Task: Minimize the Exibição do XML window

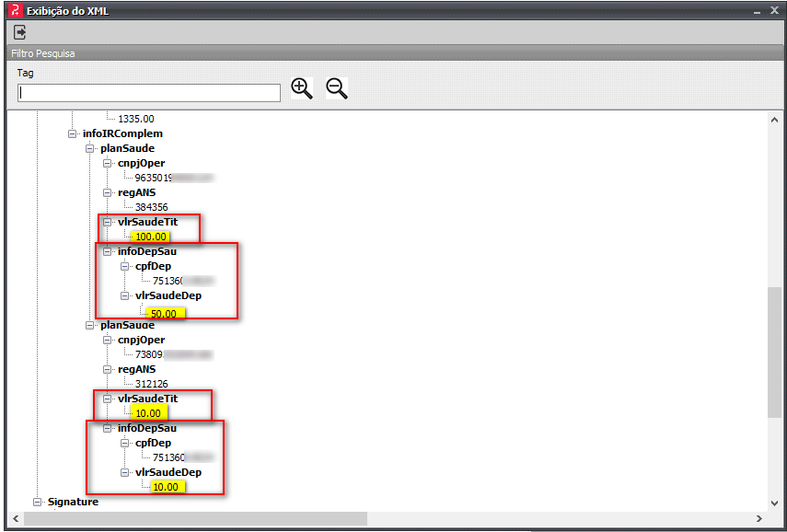Action: point(757,11)
